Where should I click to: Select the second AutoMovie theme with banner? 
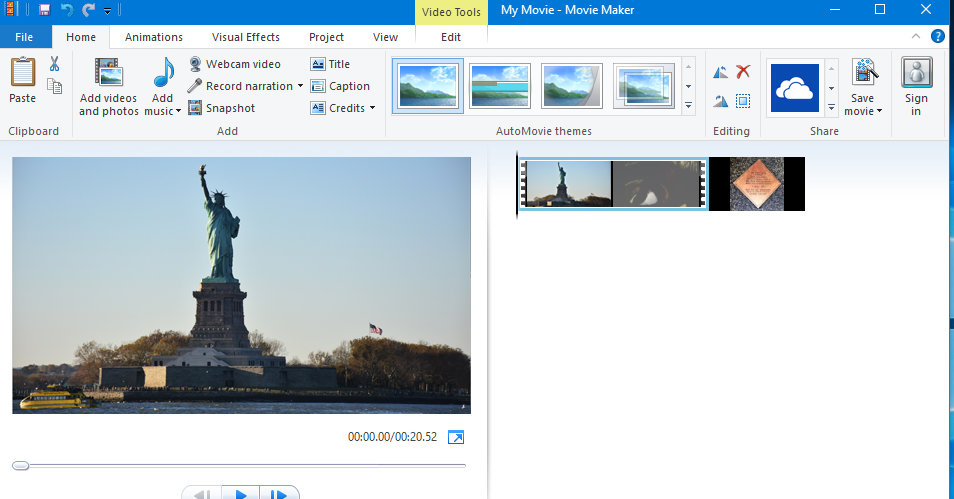click(x=500, y=86)
